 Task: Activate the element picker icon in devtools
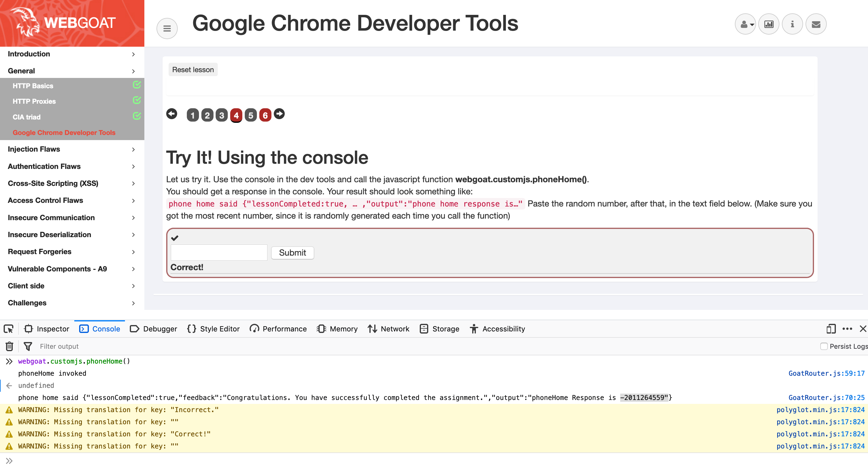click(8, 329)
